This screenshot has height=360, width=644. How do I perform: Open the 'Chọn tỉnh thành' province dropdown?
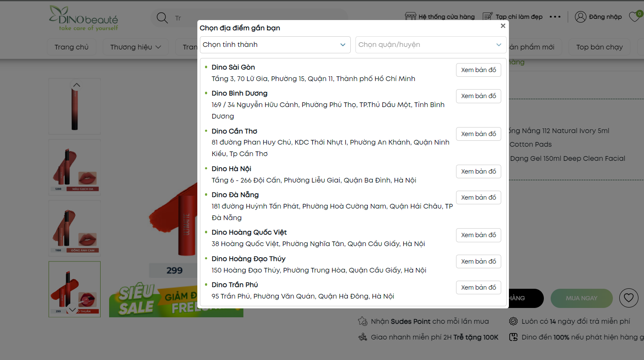coord(275,45)
